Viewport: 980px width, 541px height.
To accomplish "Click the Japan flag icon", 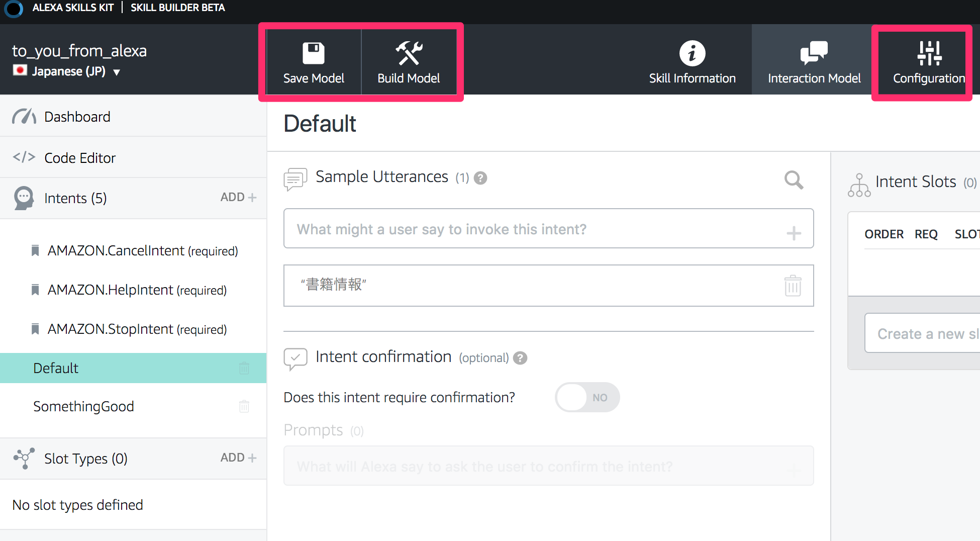I will [20, 70].
